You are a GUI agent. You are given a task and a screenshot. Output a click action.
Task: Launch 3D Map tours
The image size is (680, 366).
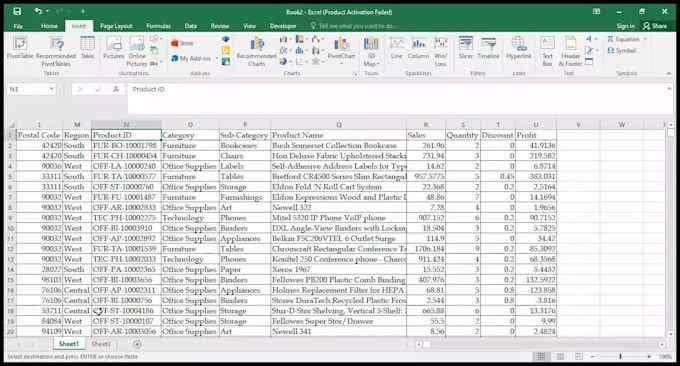[371, 51]
